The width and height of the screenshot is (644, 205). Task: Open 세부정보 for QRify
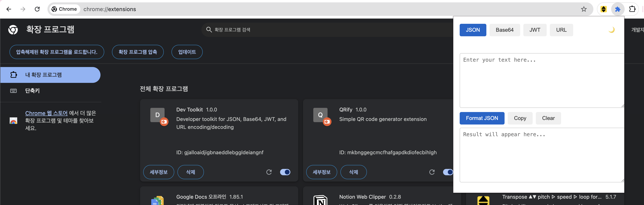[321, 172]
